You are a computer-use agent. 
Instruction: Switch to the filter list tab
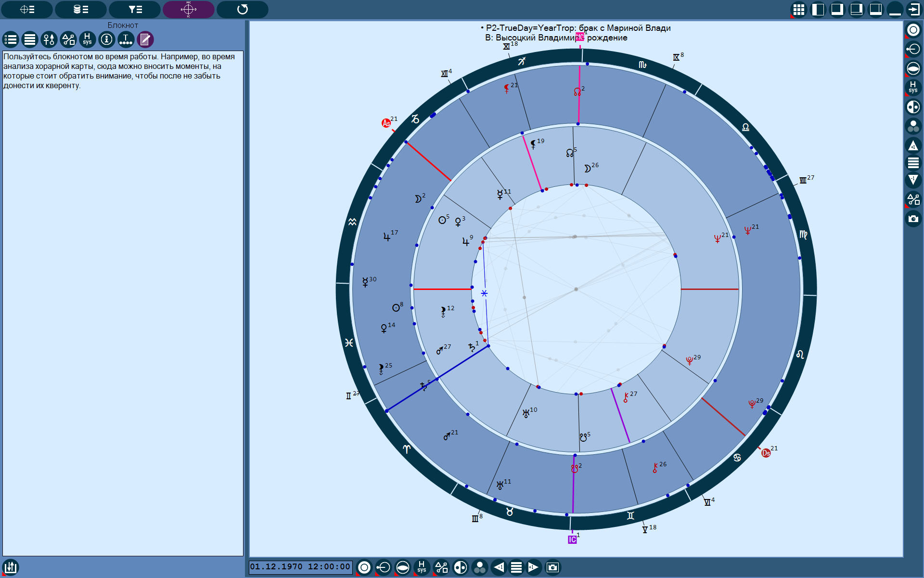135,9
